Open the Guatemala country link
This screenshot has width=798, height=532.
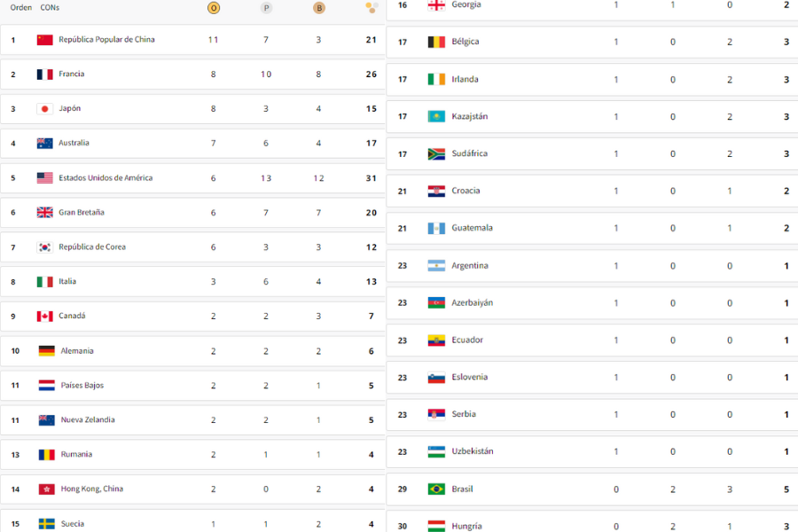pos(472,228)
